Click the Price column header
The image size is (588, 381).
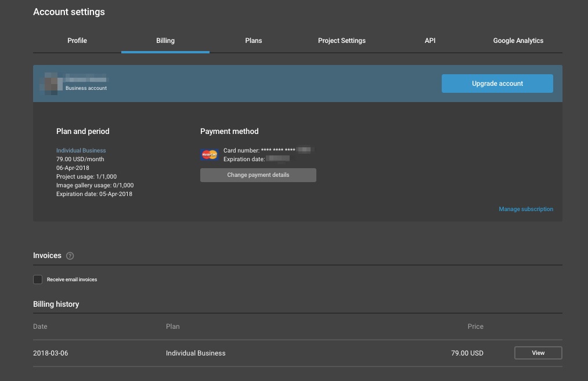click(x=475, y=326)
